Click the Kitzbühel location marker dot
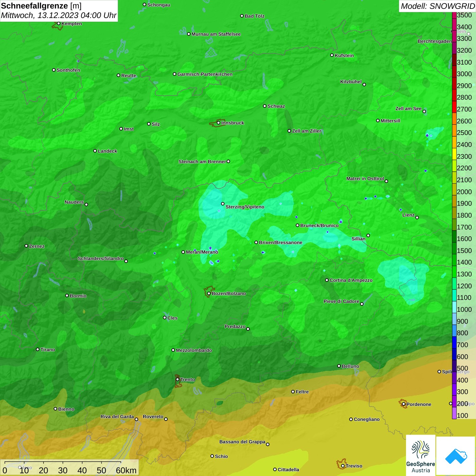The image size is (476, 476). (364, 85)
